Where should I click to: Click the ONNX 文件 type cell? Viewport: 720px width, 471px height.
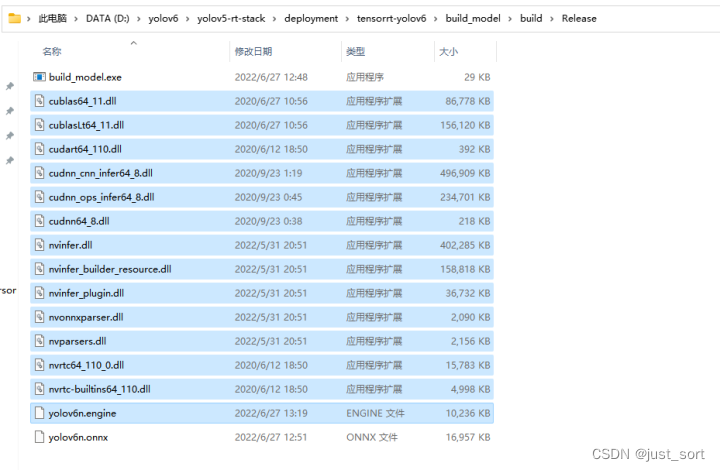point(372,437)
